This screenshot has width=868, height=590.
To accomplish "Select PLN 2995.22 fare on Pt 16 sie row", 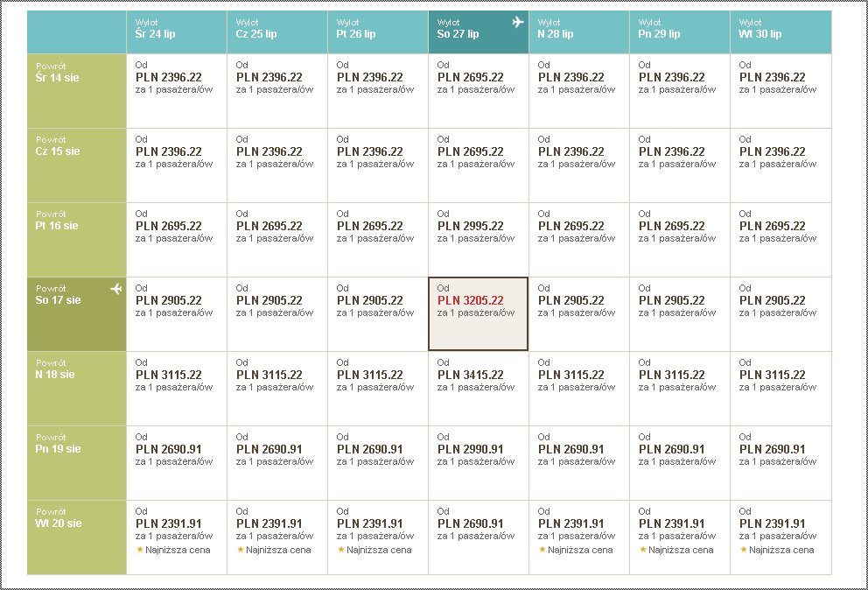I will pyautogui.click(x=479, y=240).
